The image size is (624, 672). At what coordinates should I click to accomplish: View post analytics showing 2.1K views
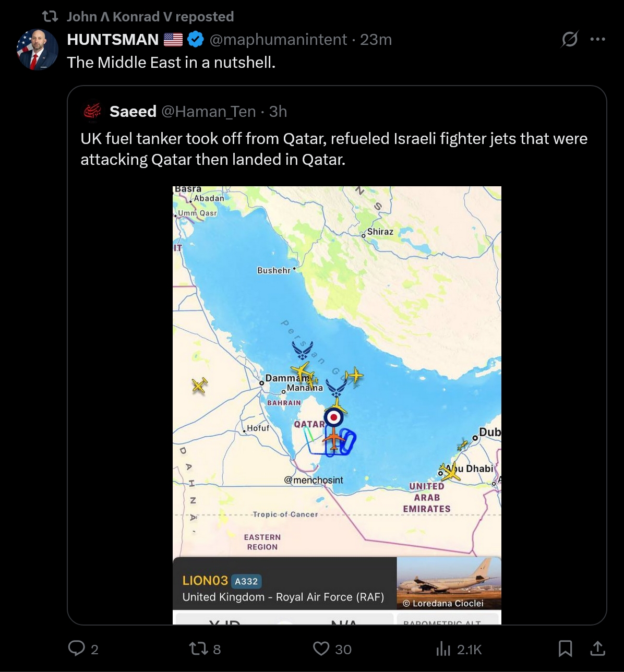443,649
